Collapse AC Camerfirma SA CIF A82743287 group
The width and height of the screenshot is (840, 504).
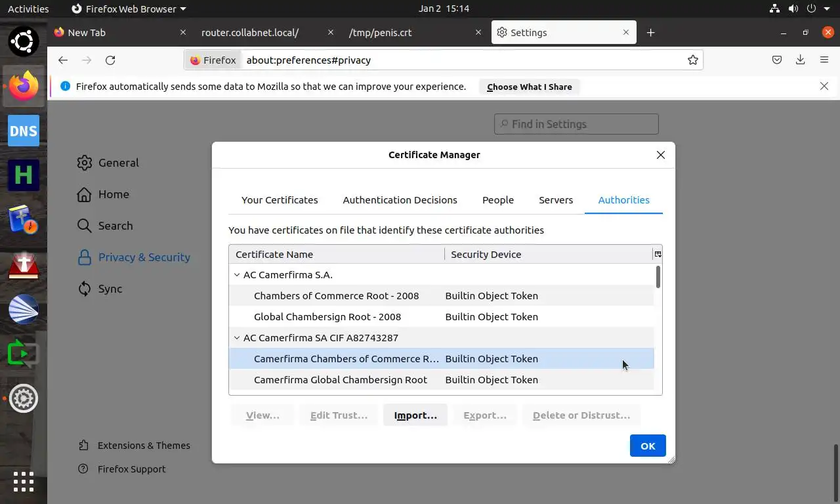237,338
